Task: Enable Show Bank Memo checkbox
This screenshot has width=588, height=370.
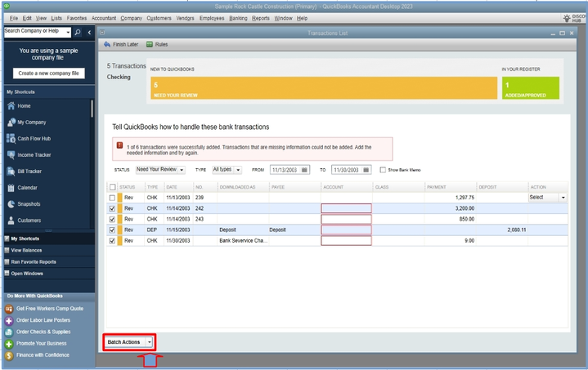Action: 383,170
